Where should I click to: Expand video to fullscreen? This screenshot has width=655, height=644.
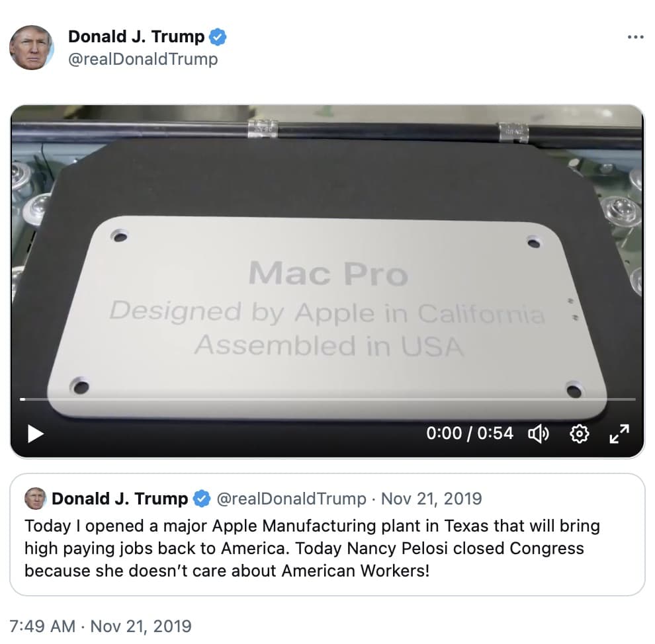[619, 434]
